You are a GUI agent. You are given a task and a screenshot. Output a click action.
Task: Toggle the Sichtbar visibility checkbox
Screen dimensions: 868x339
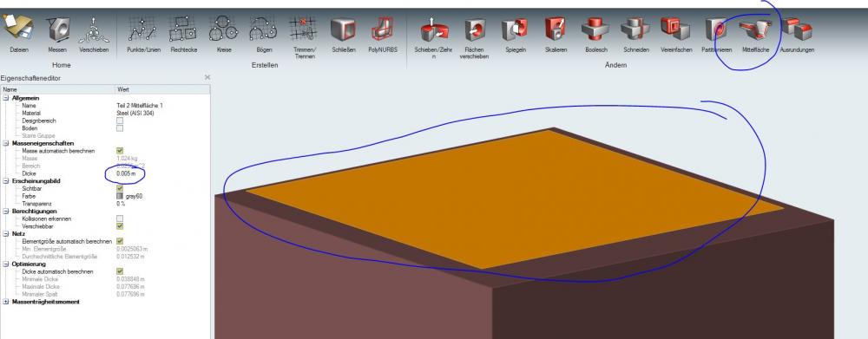[120, 189]
